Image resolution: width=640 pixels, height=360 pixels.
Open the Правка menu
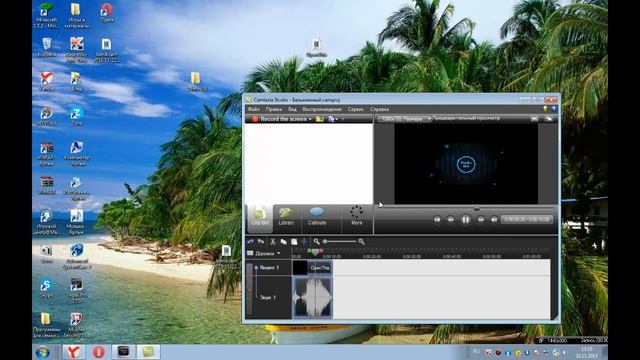point(273,109)
